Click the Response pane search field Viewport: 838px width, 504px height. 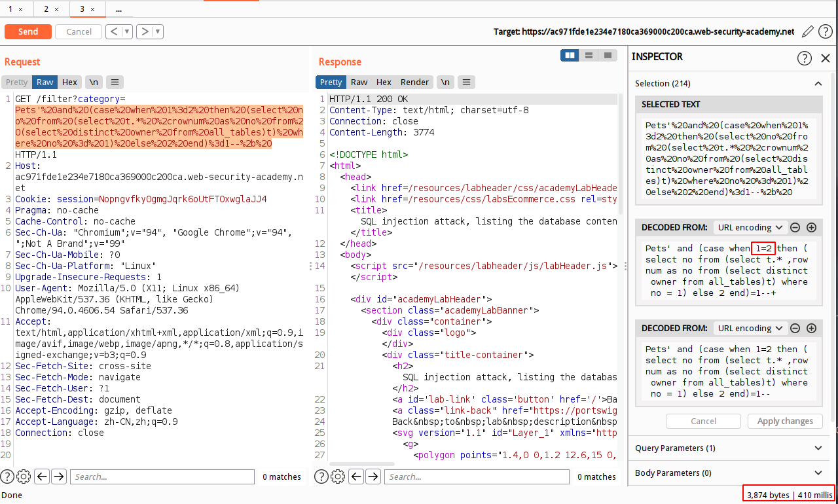pyautogui.click(x=476, y=477)
